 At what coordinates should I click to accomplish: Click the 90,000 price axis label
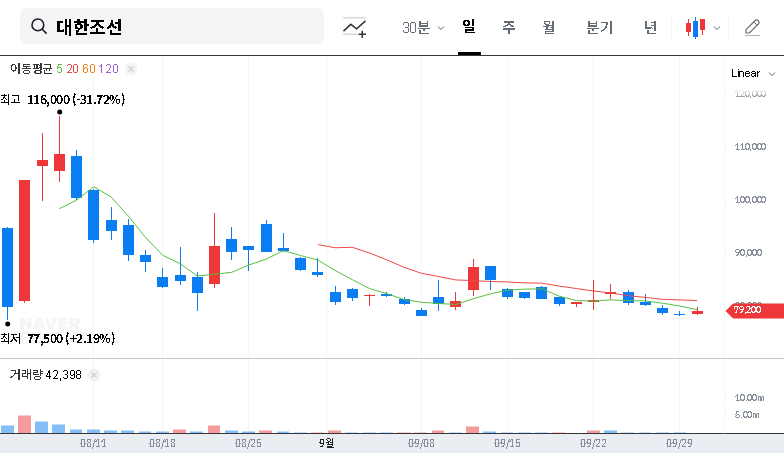(748, 252)
